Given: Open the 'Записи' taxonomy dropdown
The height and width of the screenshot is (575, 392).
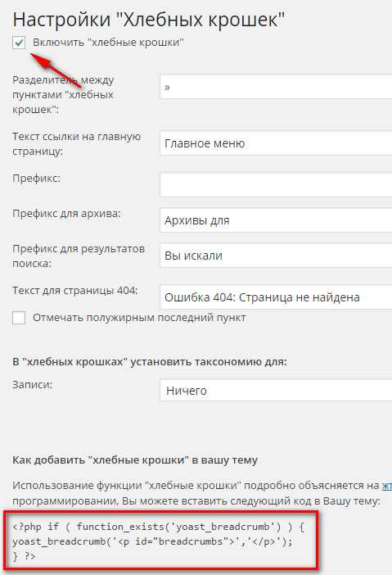Looking at the screenshot, I should [x=276, y=390].
